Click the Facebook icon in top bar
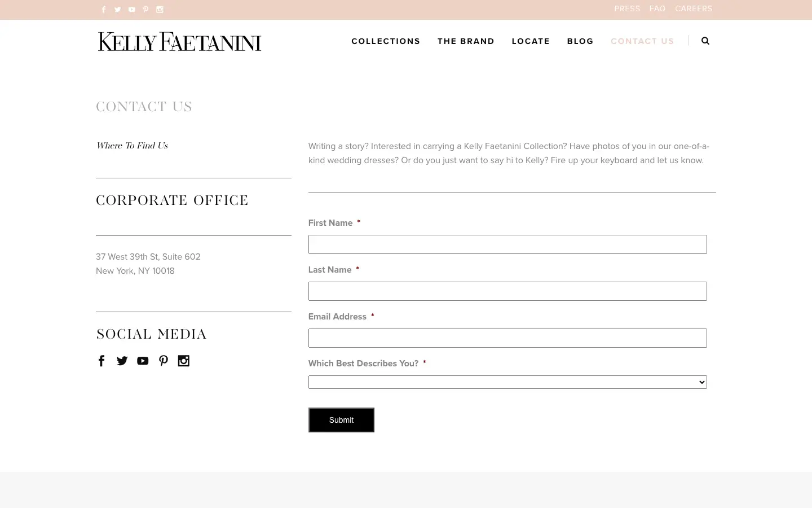Screen dimensions: 812x508 tap(104, 10)
